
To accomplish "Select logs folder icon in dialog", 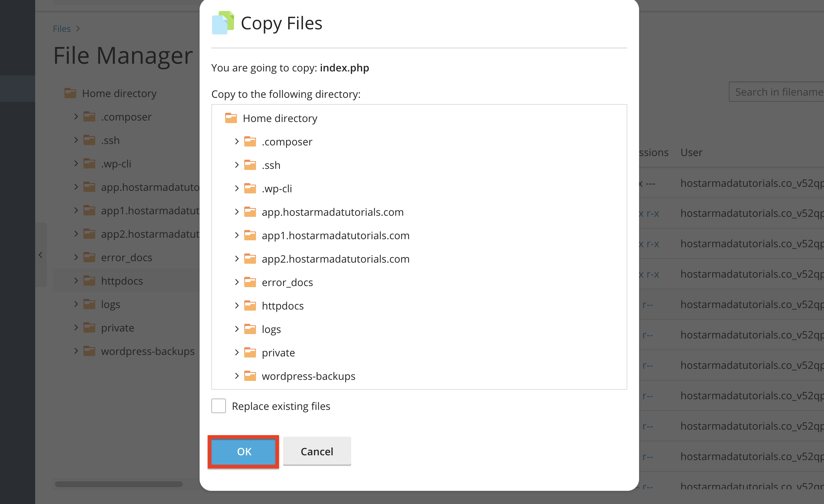I will 250,329.
